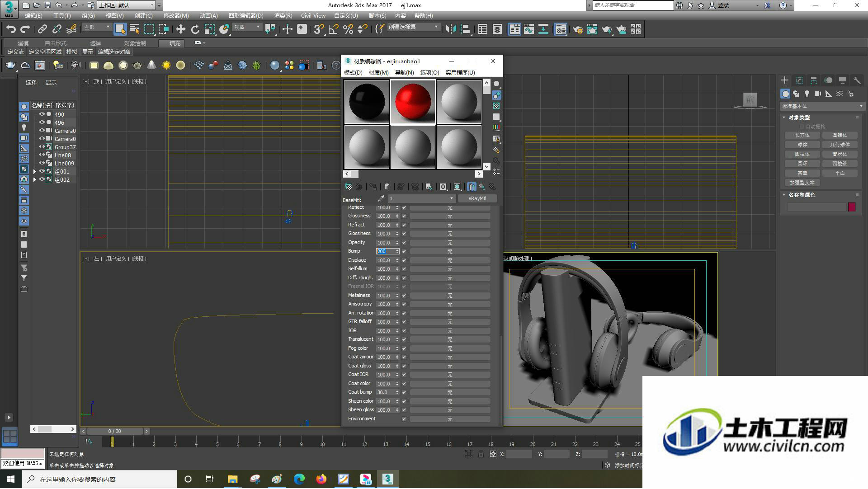Screen dimensions: 868x489
Task: Click the Bump map slot button labeled 无
Action: click(x=450, y=251)
